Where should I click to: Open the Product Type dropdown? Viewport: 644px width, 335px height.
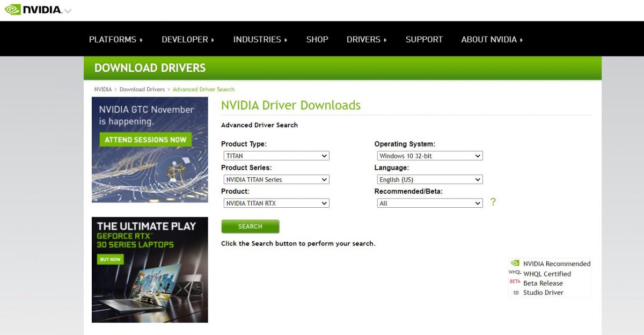pyautogui.click(x=276, y=156)
